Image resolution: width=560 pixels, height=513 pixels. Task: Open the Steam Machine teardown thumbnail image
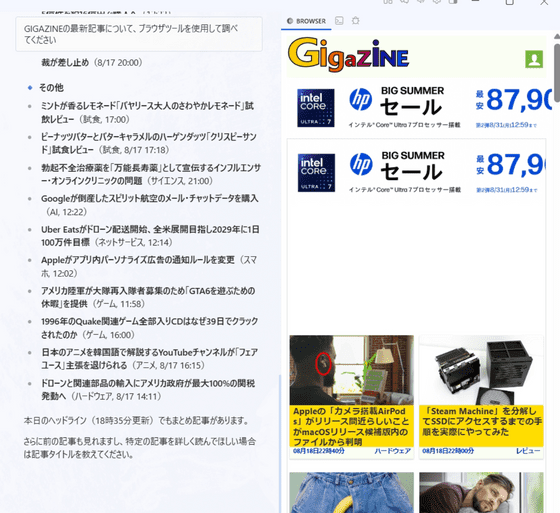481,370
